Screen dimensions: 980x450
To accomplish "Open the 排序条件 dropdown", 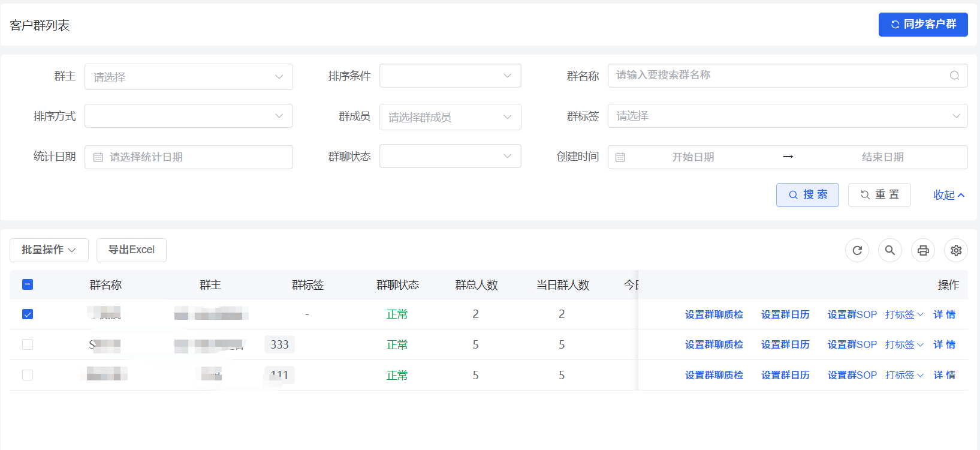I will pos(450,76).
